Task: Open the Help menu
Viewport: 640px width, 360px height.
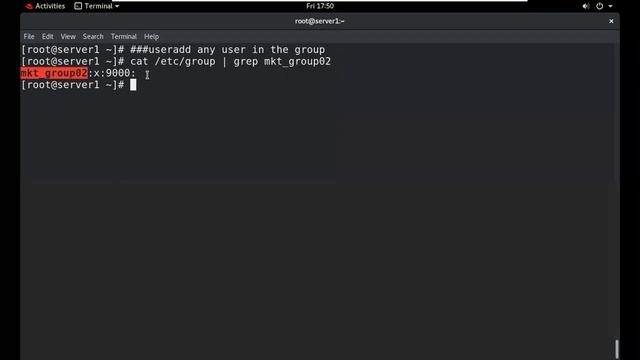Action: pyautogui.click(x=151, y=36)
